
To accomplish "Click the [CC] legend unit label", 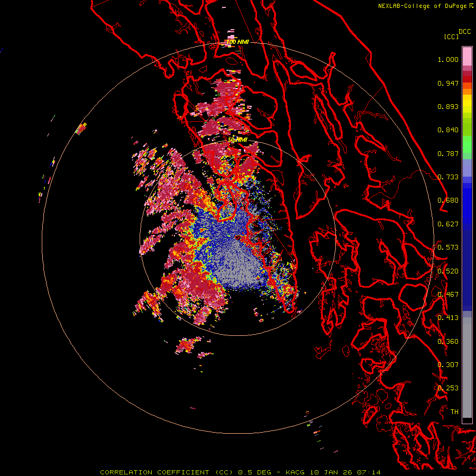I will pos(451,36).
